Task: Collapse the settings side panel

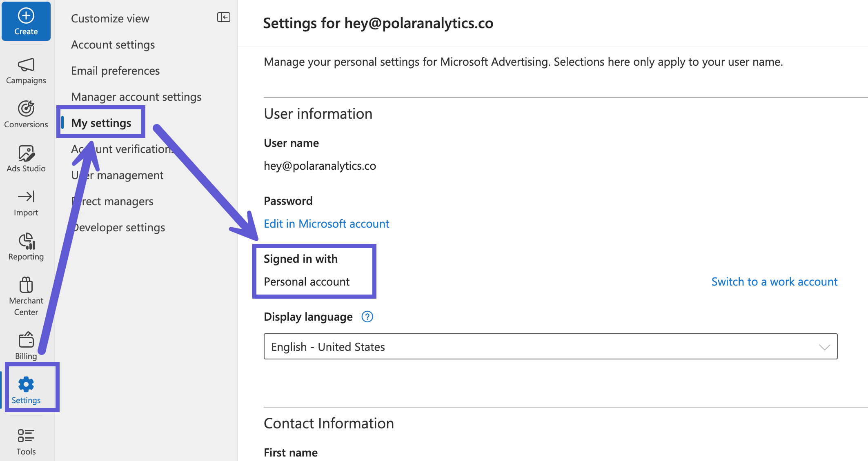Action: (x=224, y=17)
